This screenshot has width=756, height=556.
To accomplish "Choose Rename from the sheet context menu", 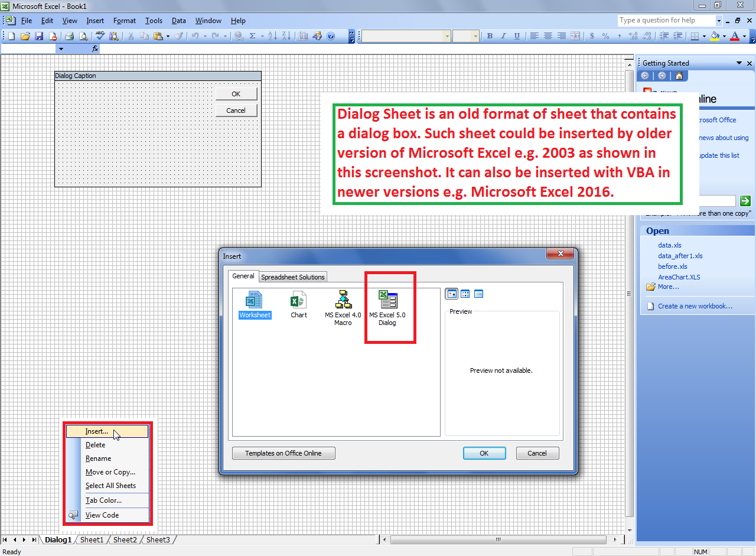I will pos(98,459).
